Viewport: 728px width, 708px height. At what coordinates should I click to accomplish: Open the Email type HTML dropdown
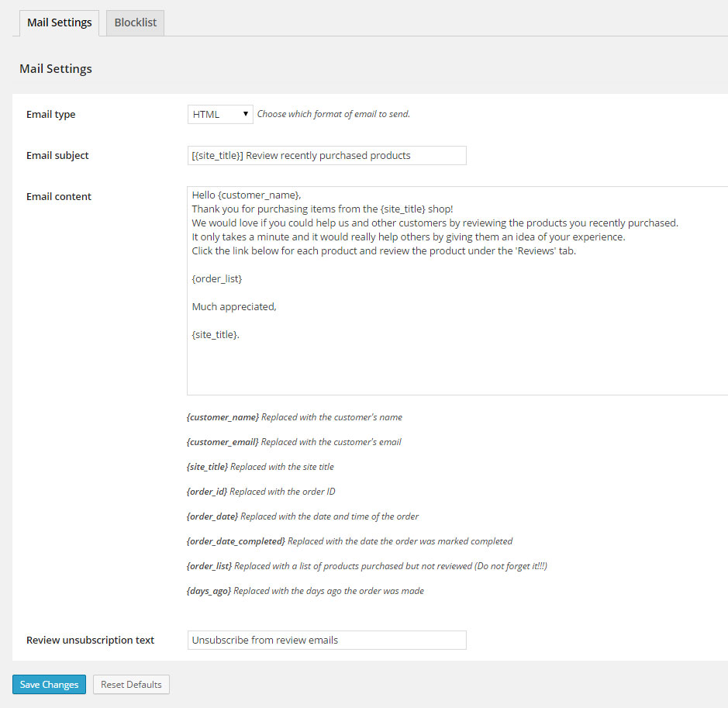pos(220,114)
